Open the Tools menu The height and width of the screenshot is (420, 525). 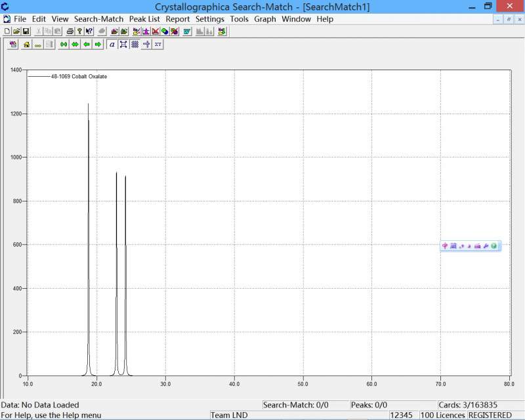(239, 19)
